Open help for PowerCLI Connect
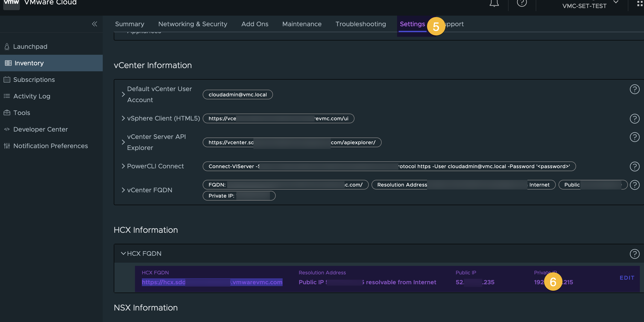Screen dimensions: 644x322 tap(635, 167)
